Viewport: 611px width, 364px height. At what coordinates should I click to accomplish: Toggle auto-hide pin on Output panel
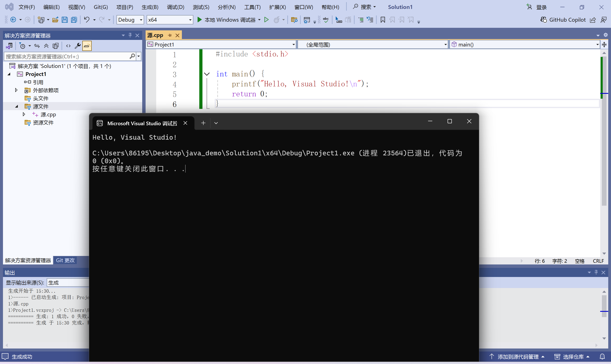pos(596,272)
